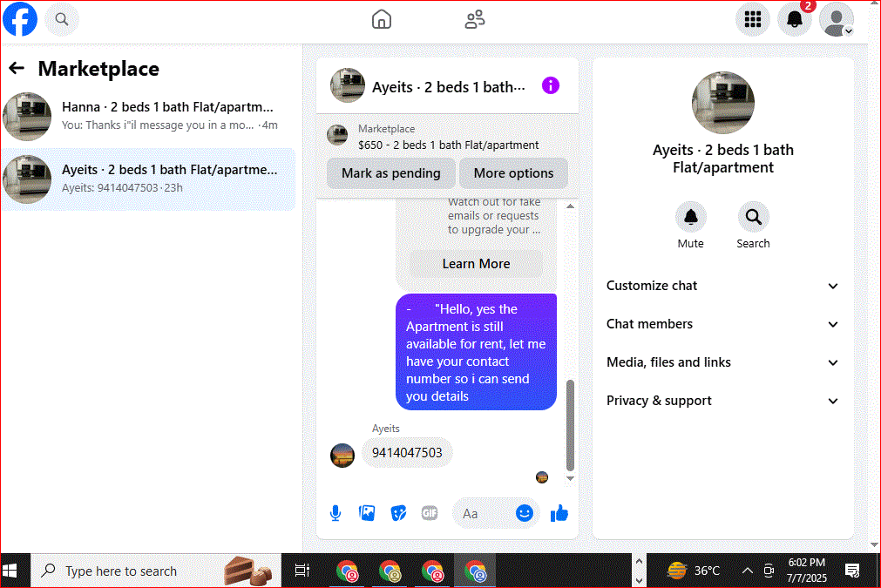Click Ayeits sender avatar beside message

click(342, 455)
